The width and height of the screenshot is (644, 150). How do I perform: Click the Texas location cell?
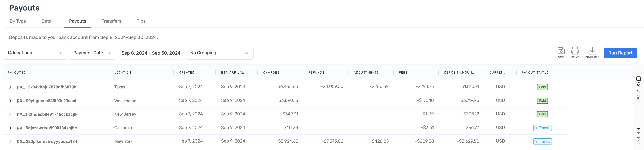119,87
